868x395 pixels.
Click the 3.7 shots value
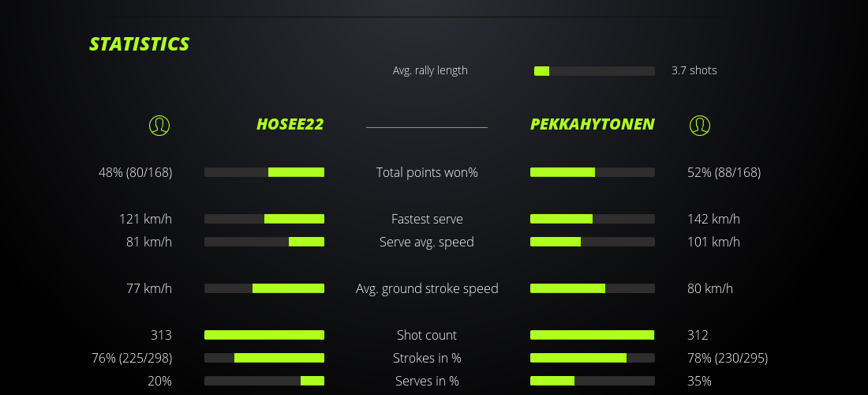694,70
